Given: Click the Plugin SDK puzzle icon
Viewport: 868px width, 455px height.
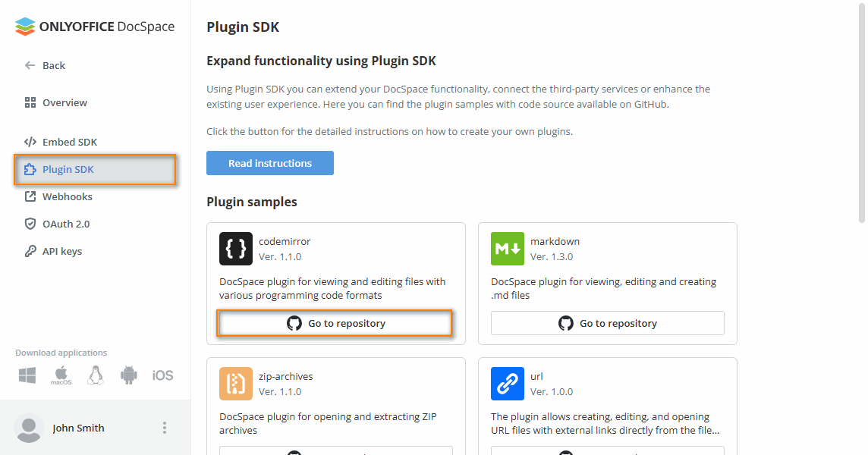Looking at the screenshot, I should click(30, 169).
